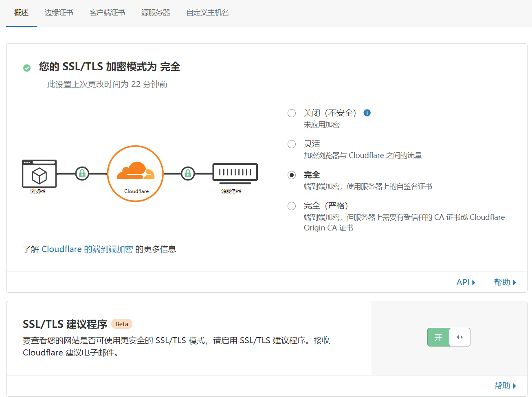Screen dimensions: 532x397
Task: Select the 关闭（不安全）radio option
Action: pyautogui.click(x=292, y=113)
